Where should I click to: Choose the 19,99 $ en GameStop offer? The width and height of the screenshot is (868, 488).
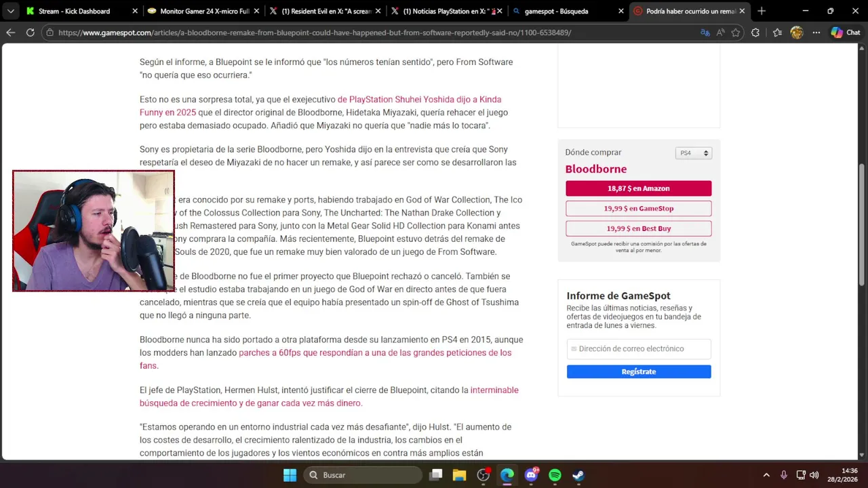pos(639,209)
